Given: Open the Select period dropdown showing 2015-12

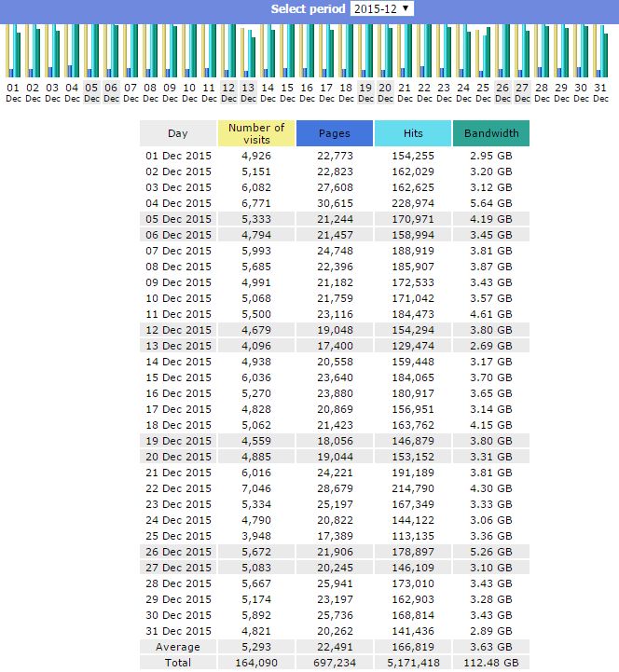Looking at the screenshot, I should coord(382,8).
